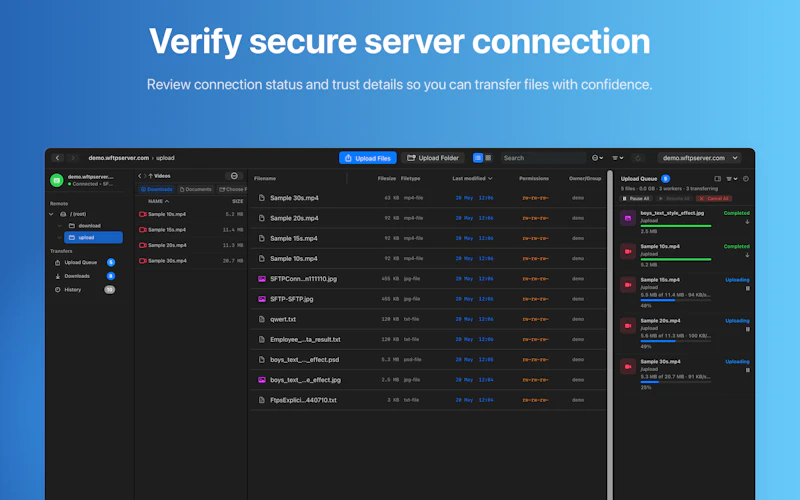Open History in the Transfers sidebar
The height and width of the screenshot is (500, 800).
tap(85, 290)
